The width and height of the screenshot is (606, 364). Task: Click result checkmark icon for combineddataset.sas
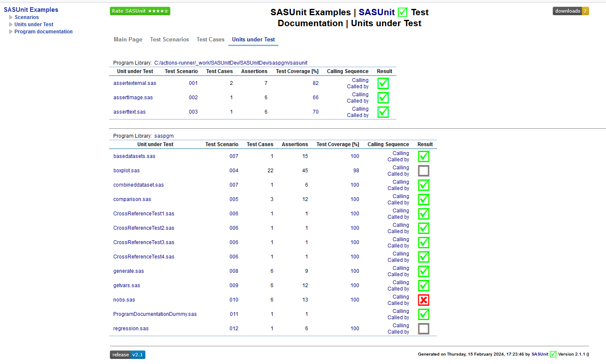click(x=423, y=185)
